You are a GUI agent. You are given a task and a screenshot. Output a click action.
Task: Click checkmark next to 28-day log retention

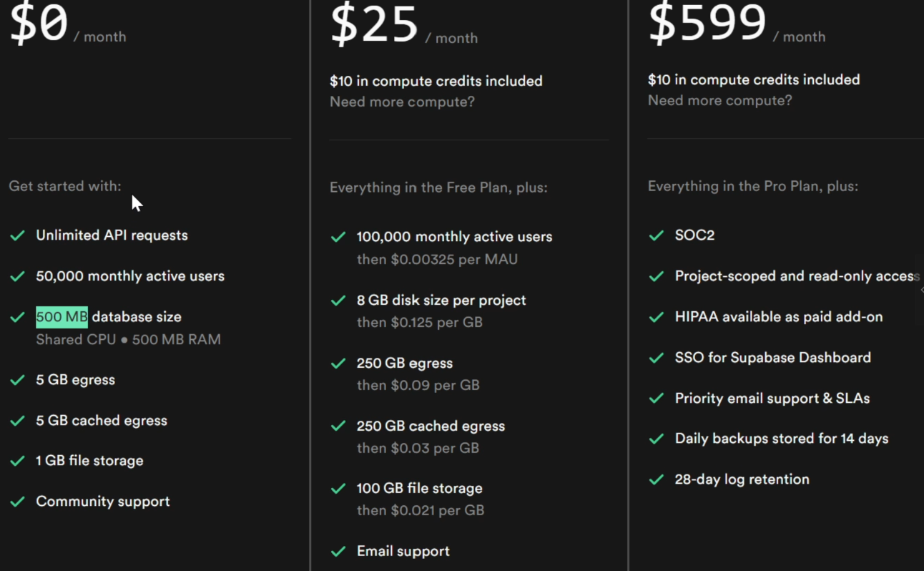point(656,479)
